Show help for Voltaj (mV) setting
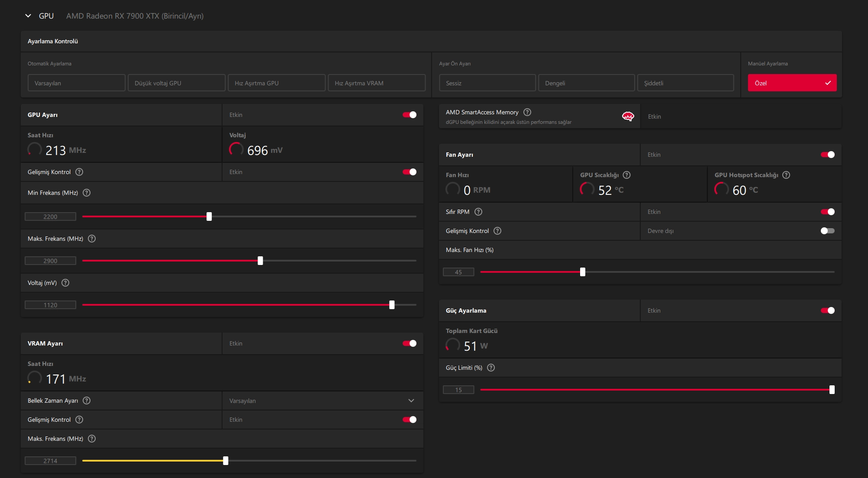The height and width of the screenshot is (478, 868). 65,283
